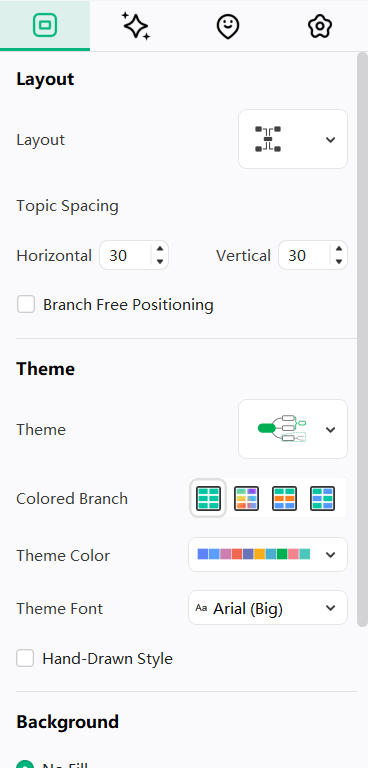Toggle Hand-Drawn Style checkbox

(x=25, y=658)
